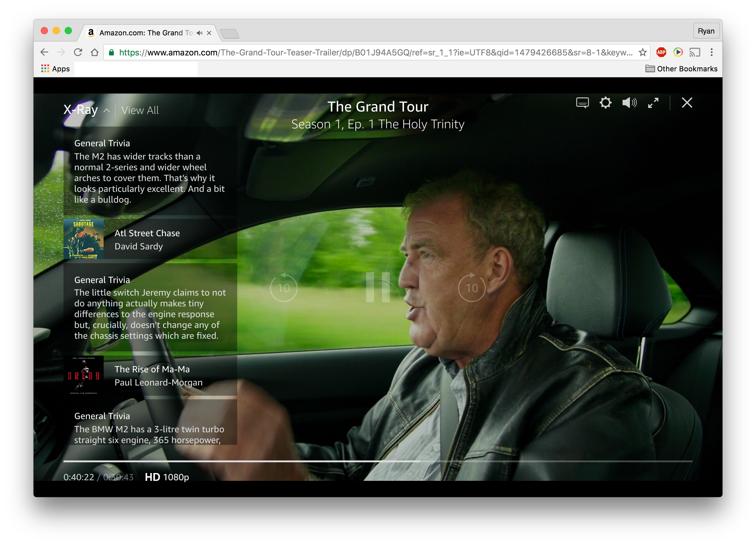Screen dimensions: 756x545
Task: Switch Chrome user profile Ryan
Action: tap(706, 31)
